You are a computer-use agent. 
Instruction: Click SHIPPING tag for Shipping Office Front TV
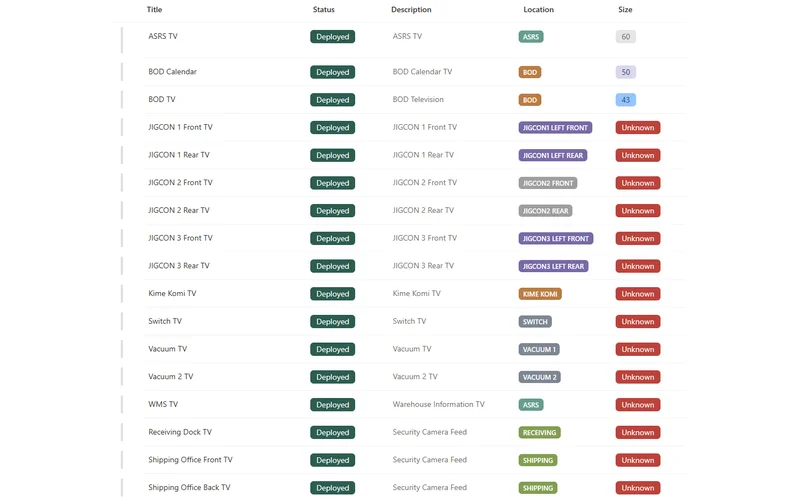click(538, 460)
